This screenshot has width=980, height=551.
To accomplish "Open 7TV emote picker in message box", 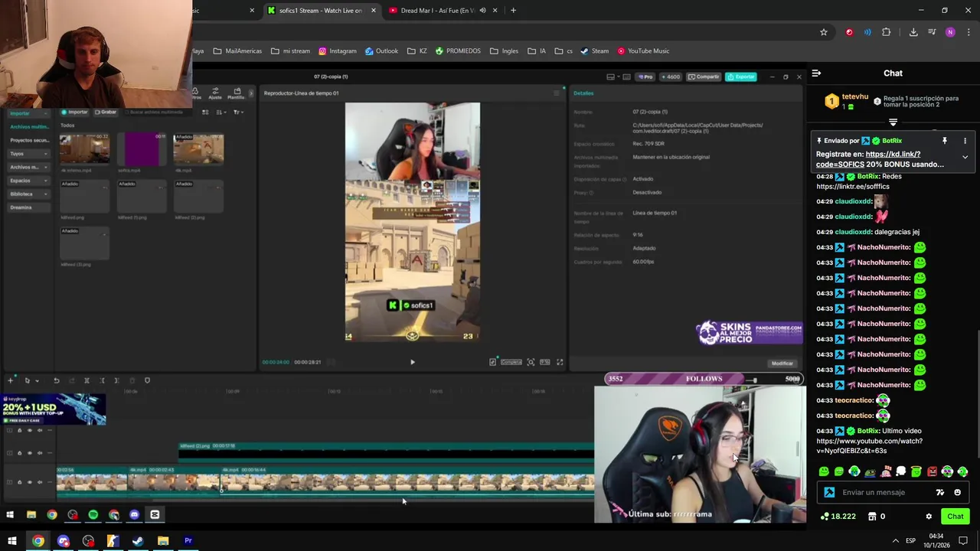I will (940, 493).
